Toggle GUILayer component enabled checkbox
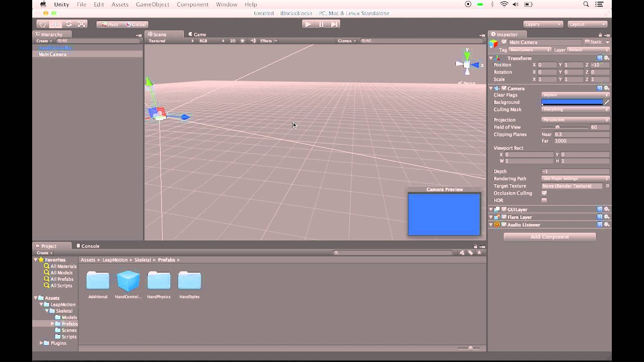The image size is (644, 362). [504, 209]
